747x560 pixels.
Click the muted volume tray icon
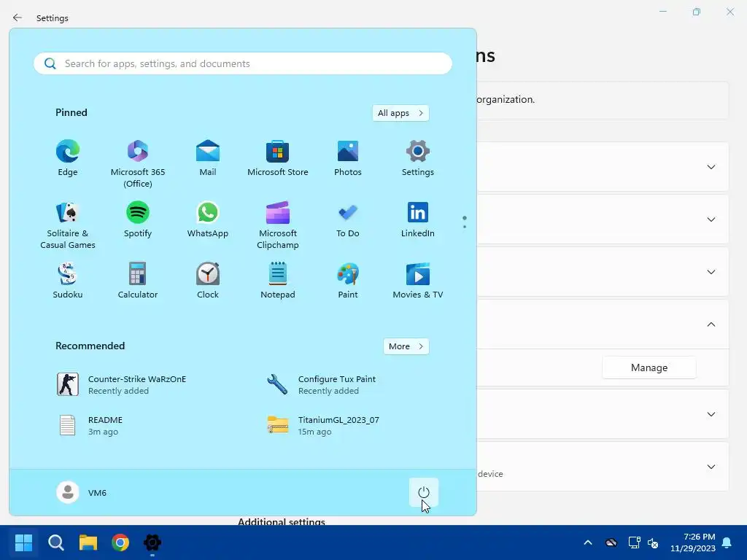tap(653, 542)
